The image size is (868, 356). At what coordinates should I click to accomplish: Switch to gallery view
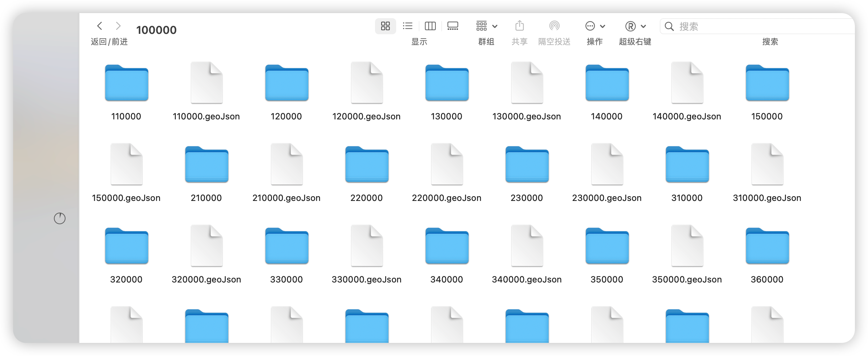(453, 26)
